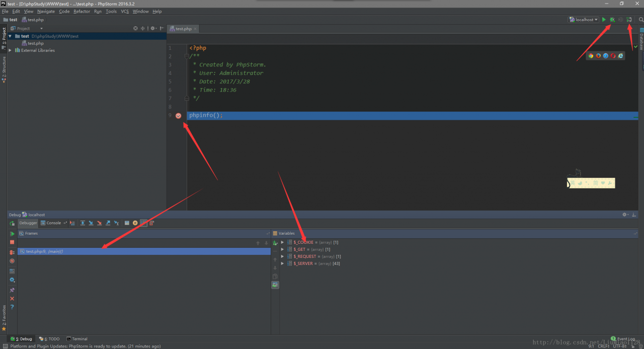Open test.php in Internet Explorer

620,56
